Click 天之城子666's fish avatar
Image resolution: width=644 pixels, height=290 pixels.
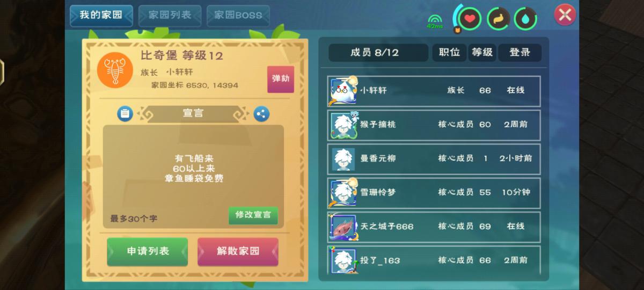click(x=343, y=227)
